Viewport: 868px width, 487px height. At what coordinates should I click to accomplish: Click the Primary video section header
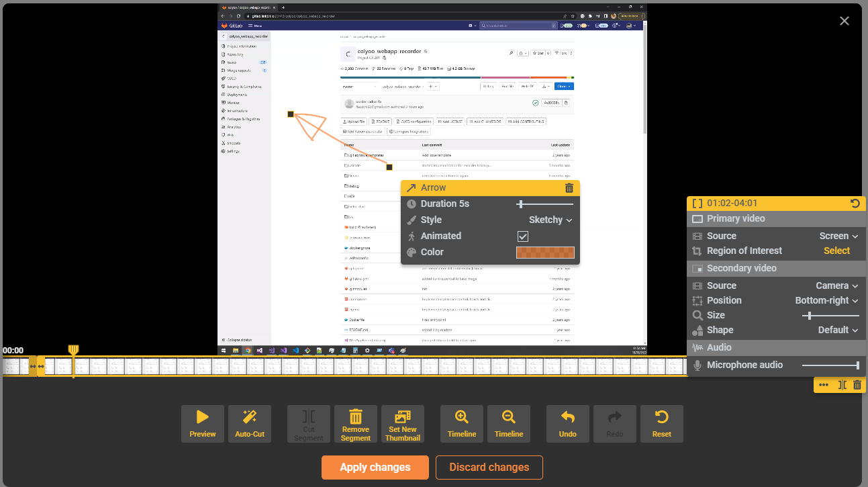tap(776, 218)
